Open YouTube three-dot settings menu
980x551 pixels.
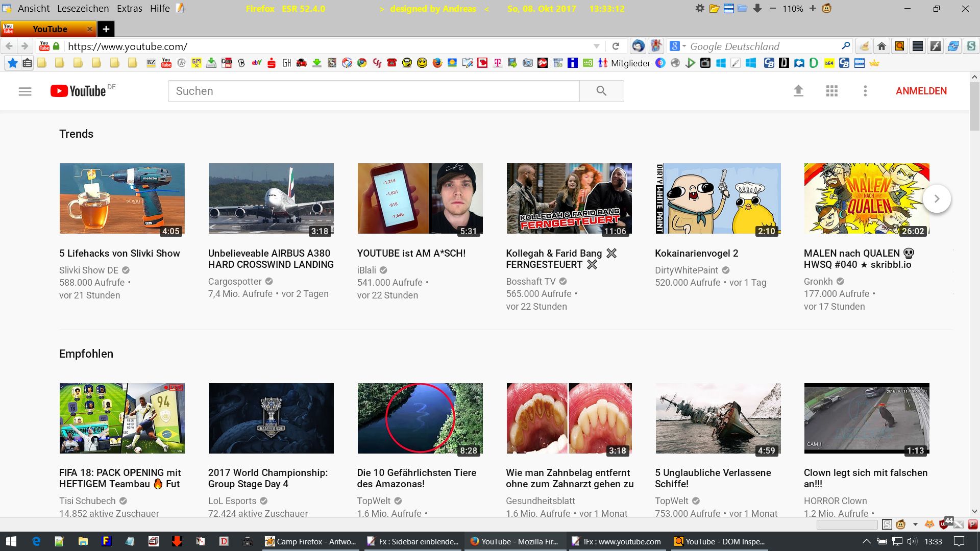(865, 91)
